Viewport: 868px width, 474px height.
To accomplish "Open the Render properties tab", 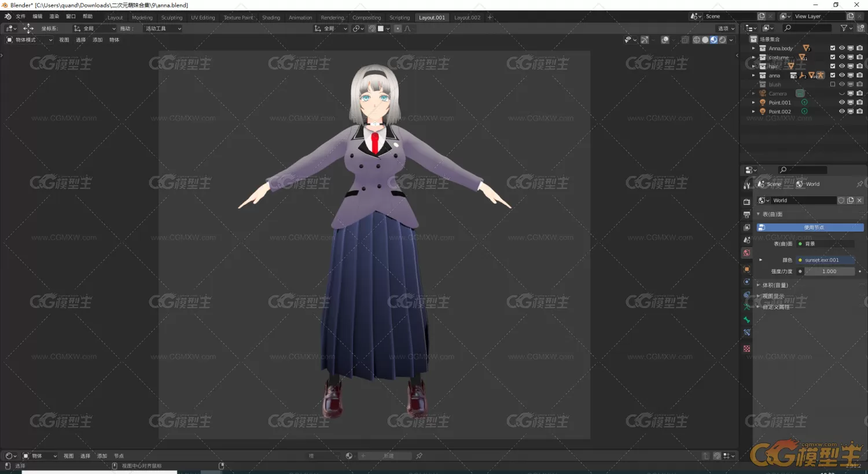I will pos(746,201).
